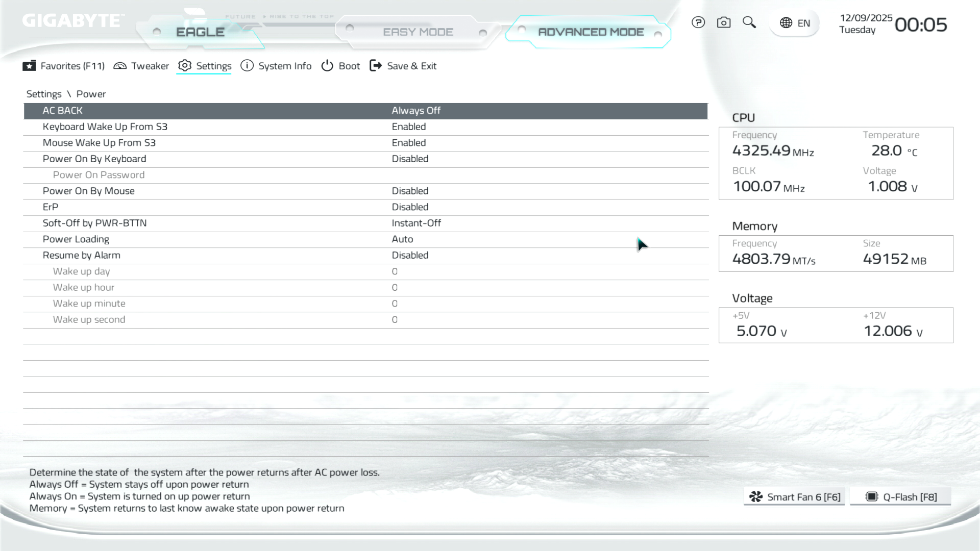Image resolution: width=980 pixels, height=551 pixels.
Task: Select the Resume by Alarm row
Action: (x=82, y=255)
